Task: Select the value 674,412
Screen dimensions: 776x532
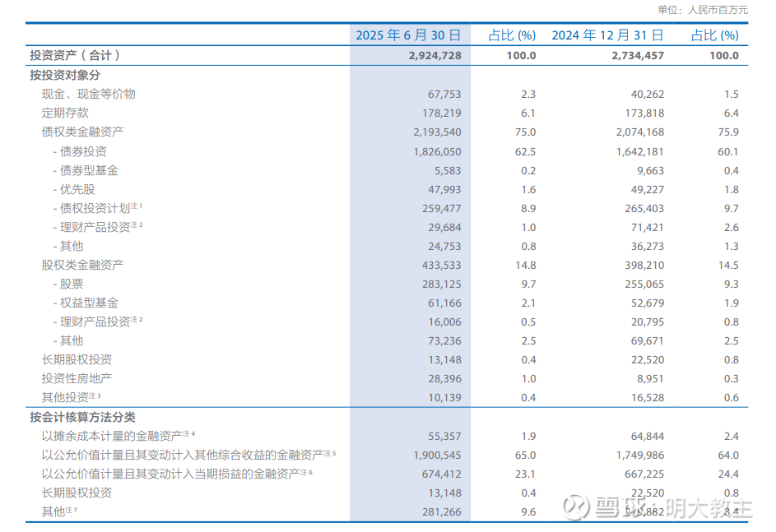Action: [x=441, y=474]
